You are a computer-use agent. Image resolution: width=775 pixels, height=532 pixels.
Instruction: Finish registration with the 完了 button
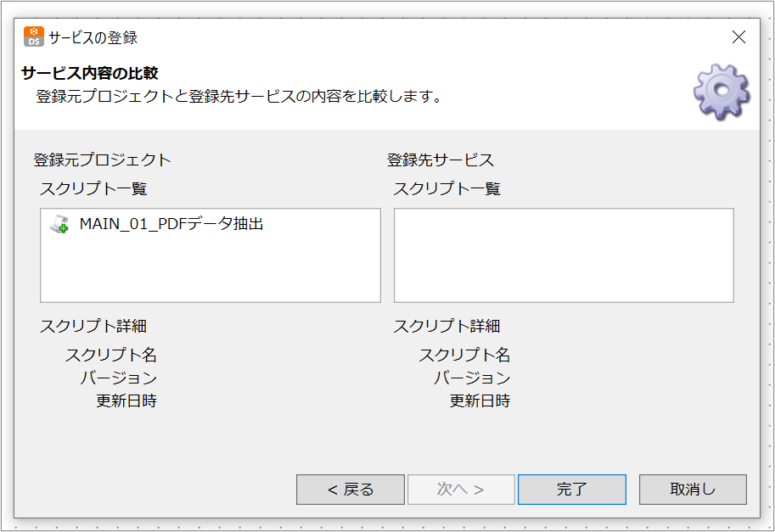pyautogui.click(x=572, y=490)
